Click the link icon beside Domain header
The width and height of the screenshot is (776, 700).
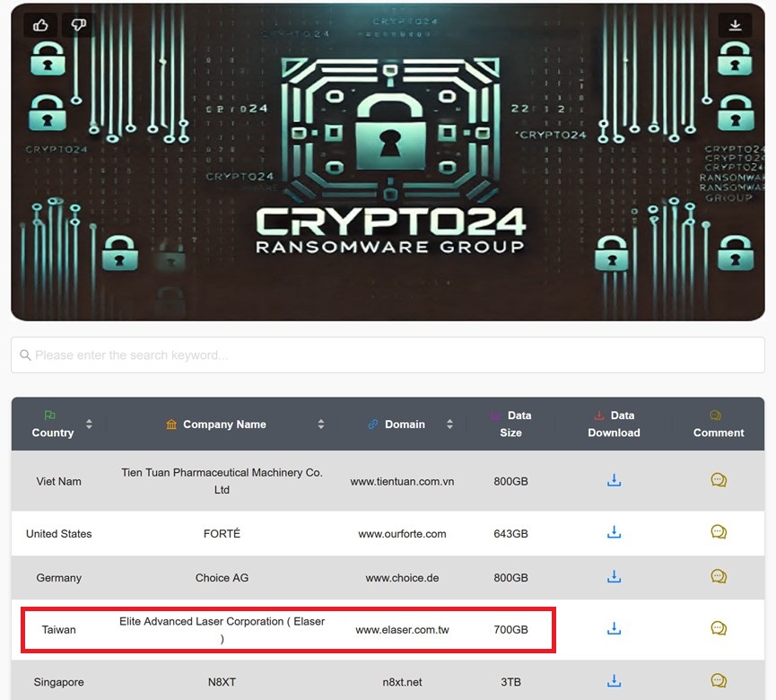372,424
